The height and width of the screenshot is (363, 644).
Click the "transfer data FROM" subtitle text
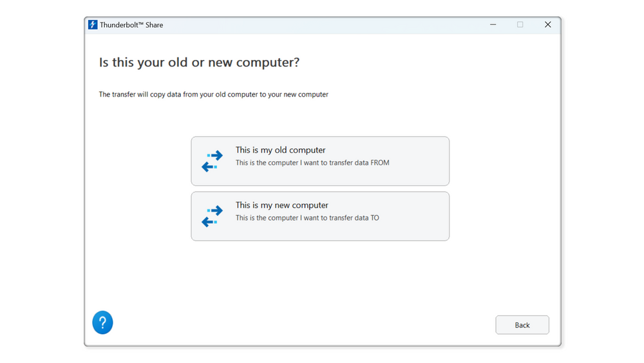click(312, 163)
